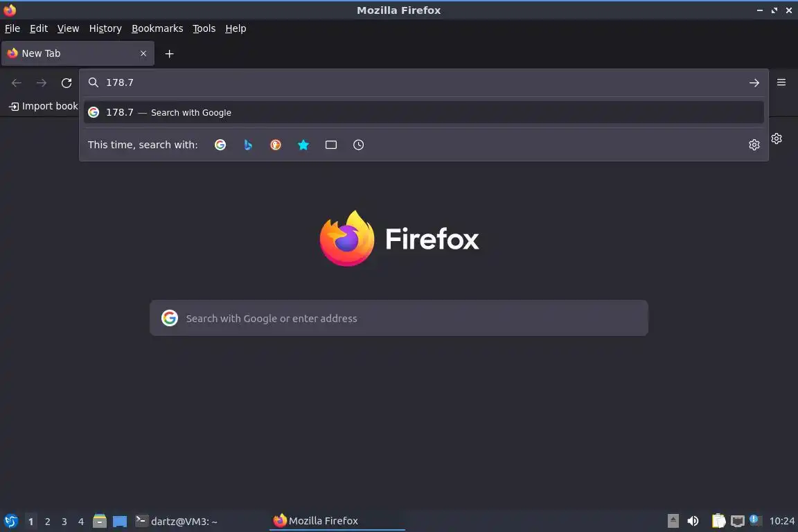Click Import bookmarks toolbar button
Image resolution: width=798 pixels, height=532 pixels.
click(x=43, y=107)
